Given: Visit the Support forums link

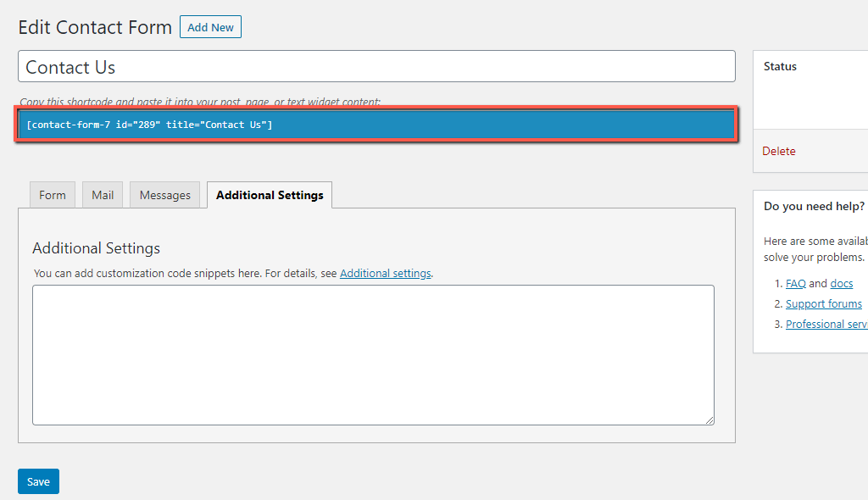Looking at the screenshot, I should tap(824, 304).
